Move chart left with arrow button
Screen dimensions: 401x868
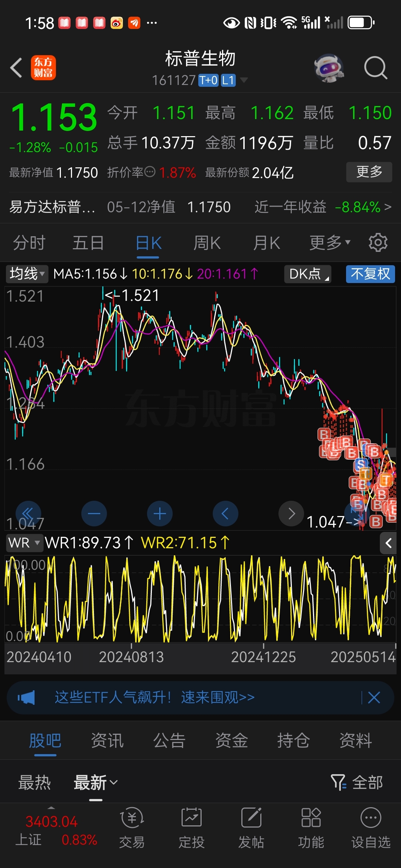coord(225,513)
